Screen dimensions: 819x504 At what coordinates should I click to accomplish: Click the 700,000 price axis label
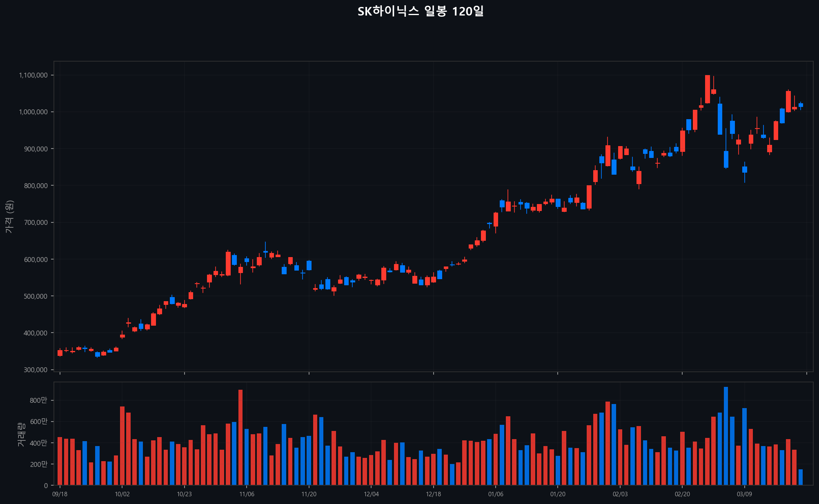coord(36,222)
